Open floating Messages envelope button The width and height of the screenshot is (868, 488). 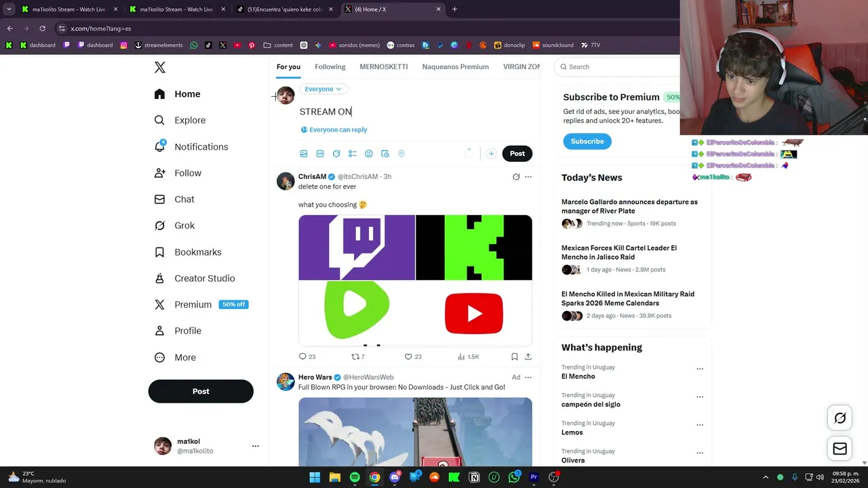click(x=840, y=449)
